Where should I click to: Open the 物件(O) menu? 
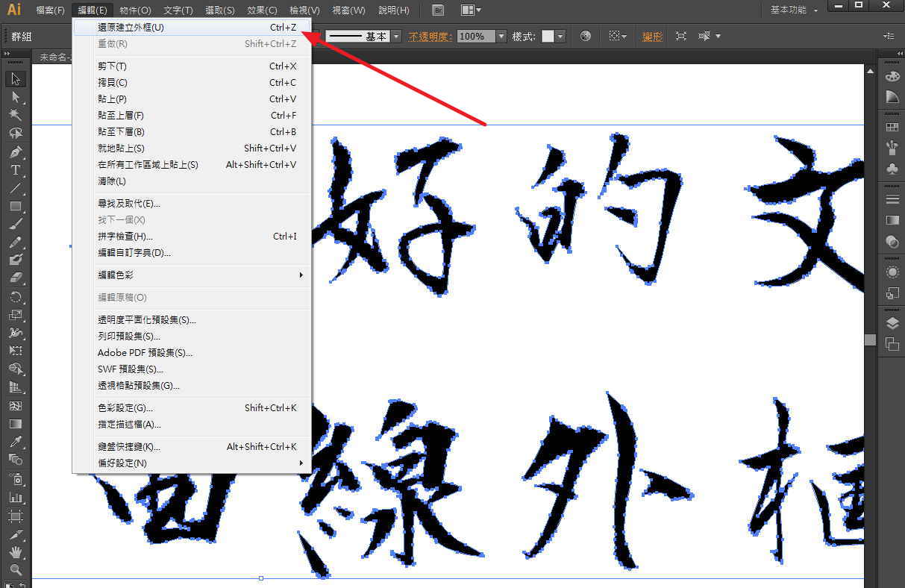pyautogui.click(x=135, y=10)
